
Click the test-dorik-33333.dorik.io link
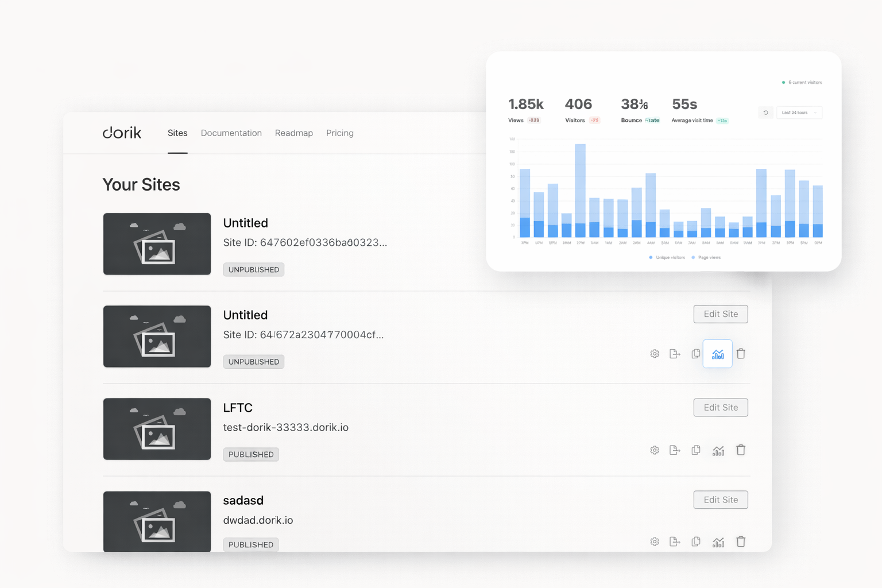285,428
